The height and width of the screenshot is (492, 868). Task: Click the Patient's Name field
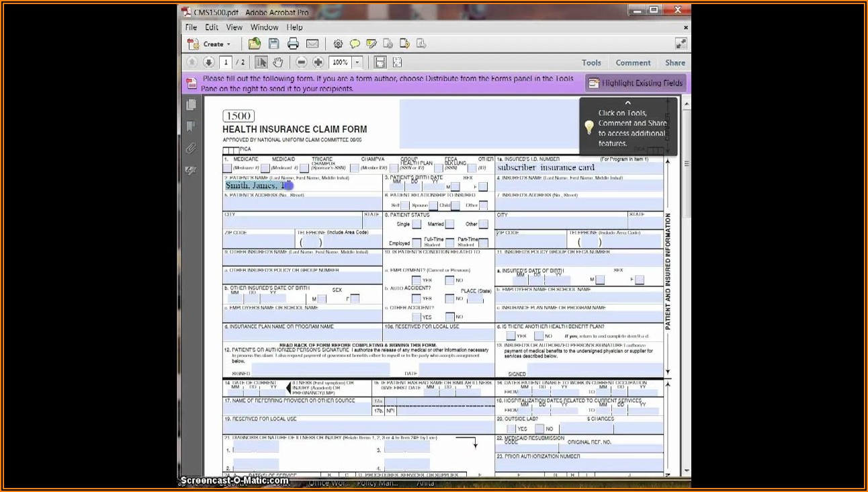tap(302, 186)
